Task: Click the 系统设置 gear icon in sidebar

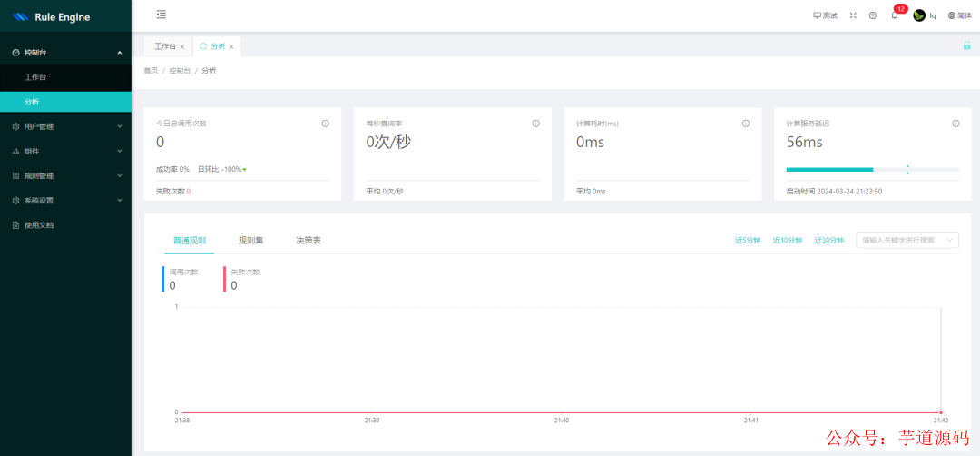Action: 16,201
